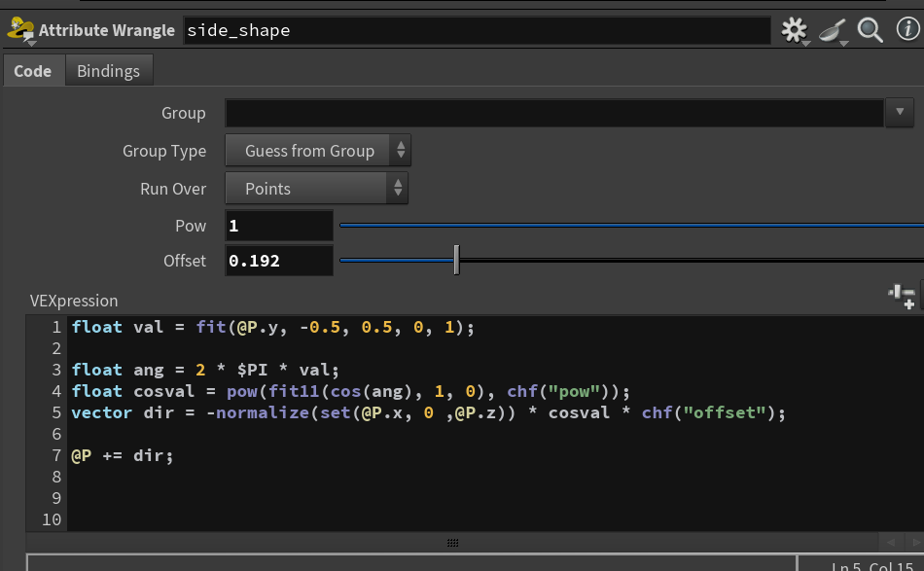Click line 3 'float ang' code
This screenshot has height=571, width=924.
[205, 370]
